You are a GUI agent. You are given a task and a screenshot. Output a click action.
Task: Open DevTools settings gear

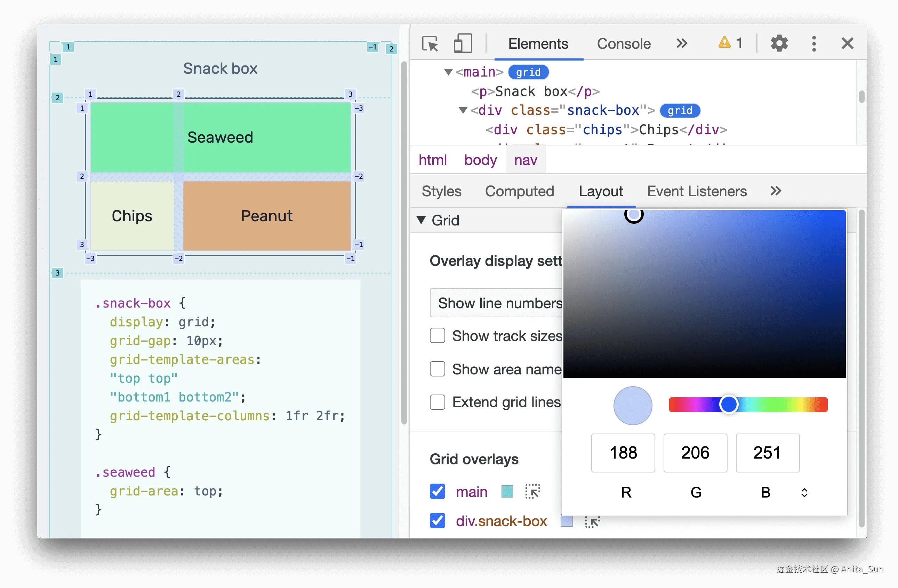tap(779, 43)
